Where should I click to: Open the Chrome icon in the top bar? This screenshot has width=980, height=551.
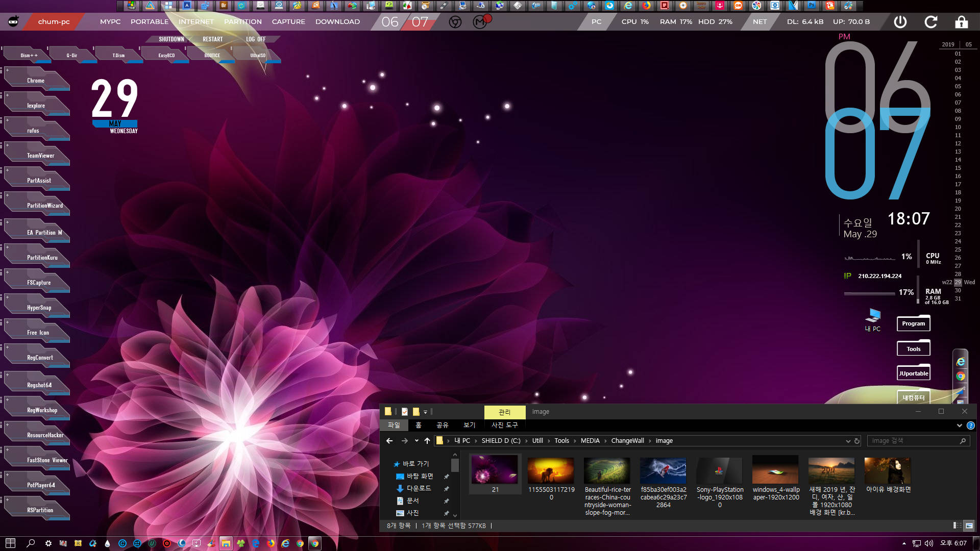pyautogui.click(x=455, y=22)
